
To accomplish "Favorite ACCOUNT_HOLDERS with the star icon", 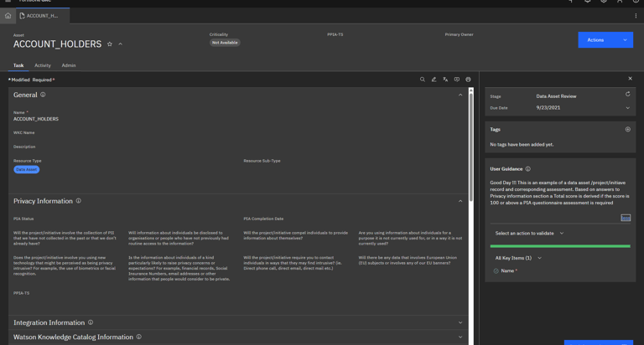I will click(x=110, y=44).
